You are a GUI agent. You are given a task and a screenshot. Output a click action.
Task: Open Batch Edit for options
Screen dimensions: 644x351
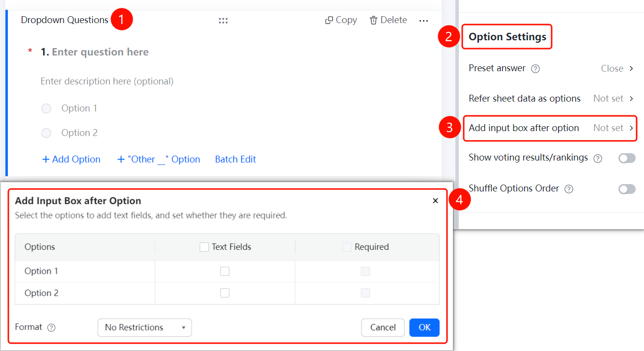pyautogui.click(x=236, y=160)
